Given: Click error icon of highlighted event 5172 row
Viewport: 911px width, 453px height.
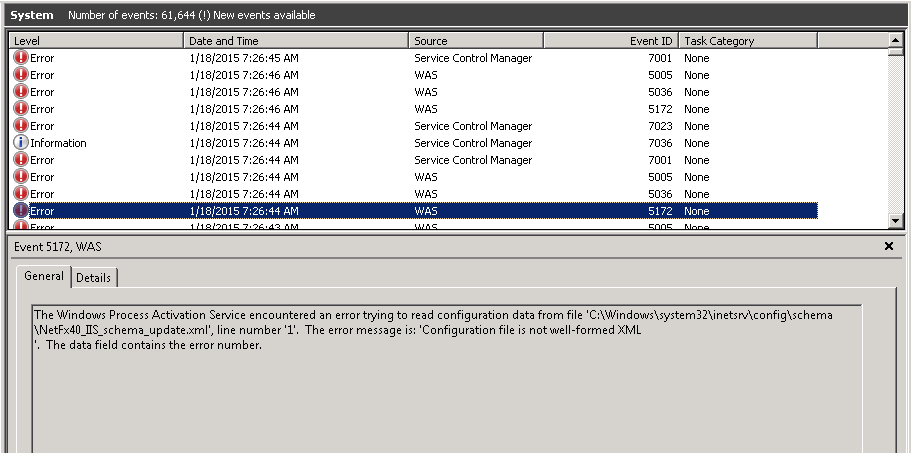Looking at the screenshot, I should pos(21,211).
